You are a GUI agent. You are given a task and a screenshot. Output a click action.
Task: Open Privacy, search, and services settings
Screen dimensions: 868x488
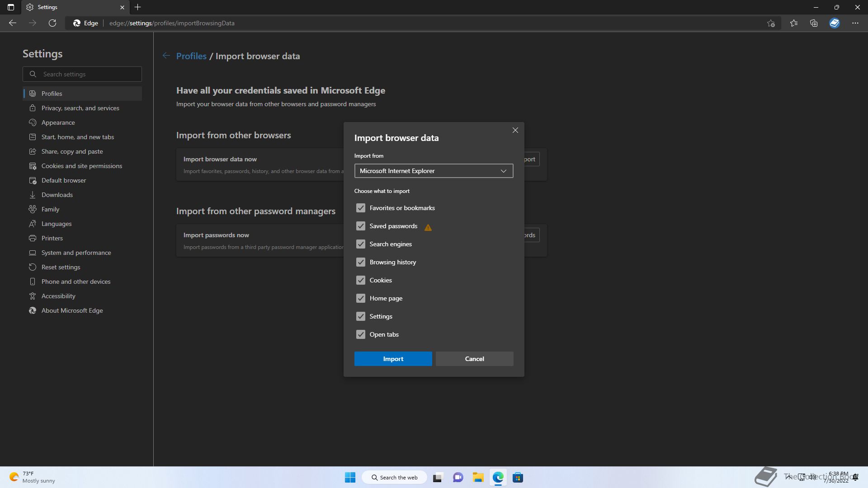[82, 108]
